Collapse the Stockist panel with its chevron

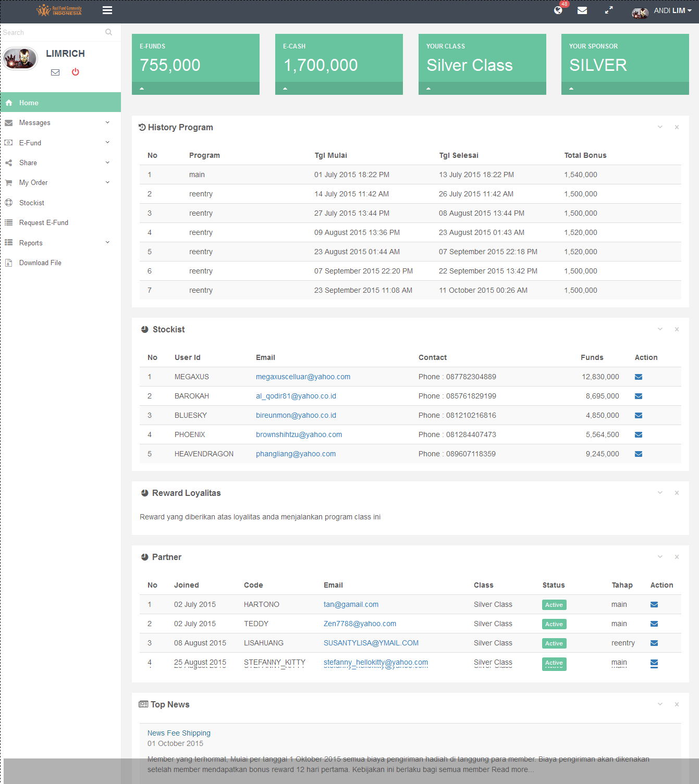point(660,329)
